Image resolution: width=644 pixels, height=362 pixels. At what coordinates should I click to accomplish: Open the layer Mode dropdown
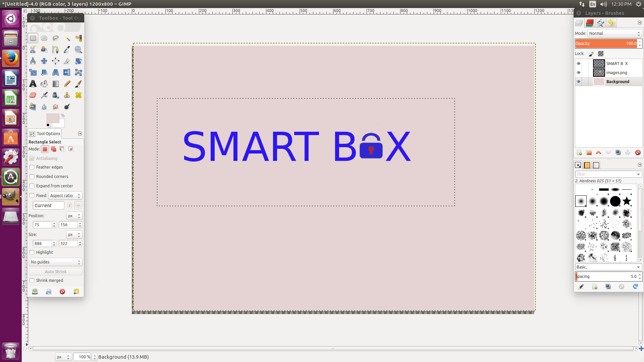[614, 34]
